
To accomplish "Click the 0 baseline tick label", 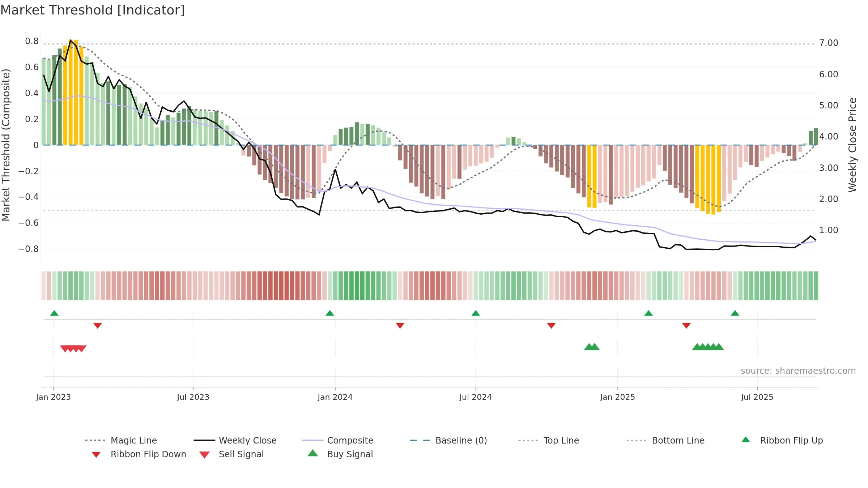I will [36, 145].
